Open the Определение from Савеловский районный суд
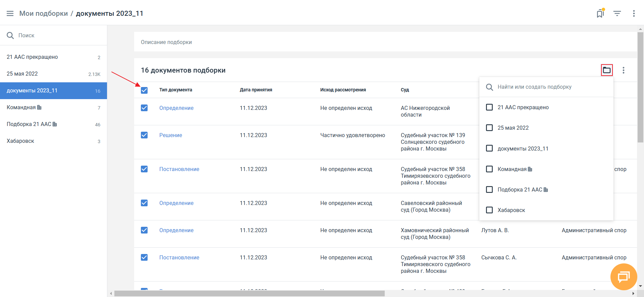The image size is (644, 297). tap(176, 203)
